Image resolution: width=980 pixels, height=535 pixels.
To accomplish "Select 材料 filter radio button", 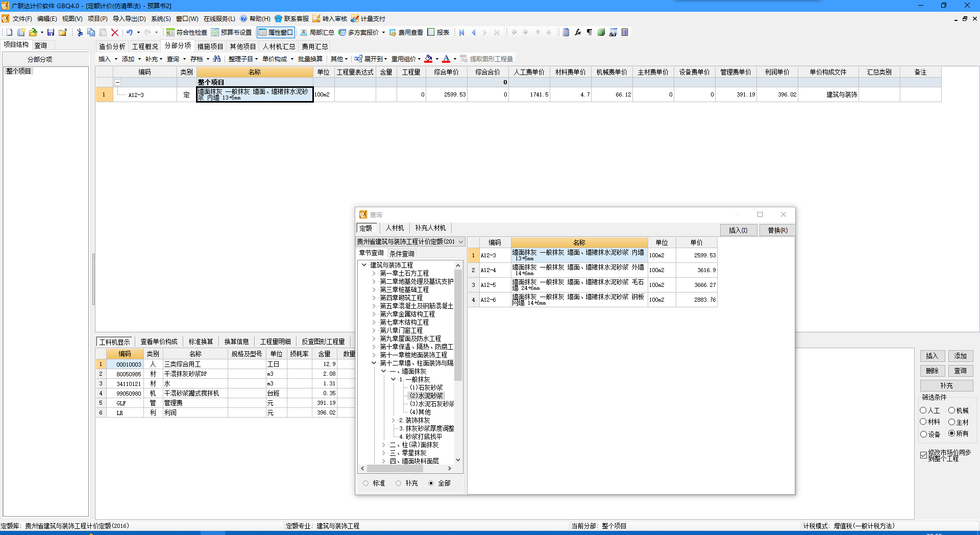I will coord(923,422).
